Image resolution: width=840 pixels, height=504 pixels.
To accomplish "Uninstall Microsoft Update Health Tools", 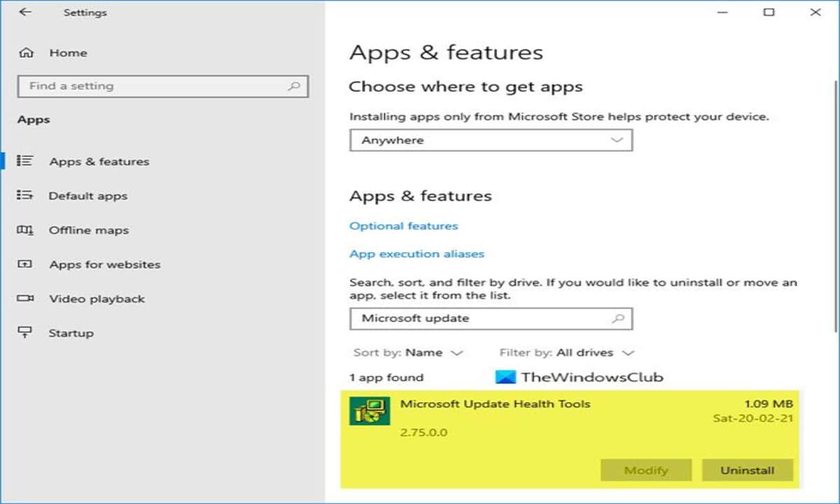I will (747, 470).
